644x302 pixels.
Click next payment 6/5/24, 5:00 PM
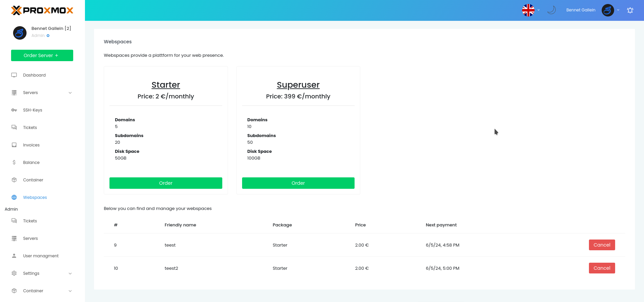point(443,268)
